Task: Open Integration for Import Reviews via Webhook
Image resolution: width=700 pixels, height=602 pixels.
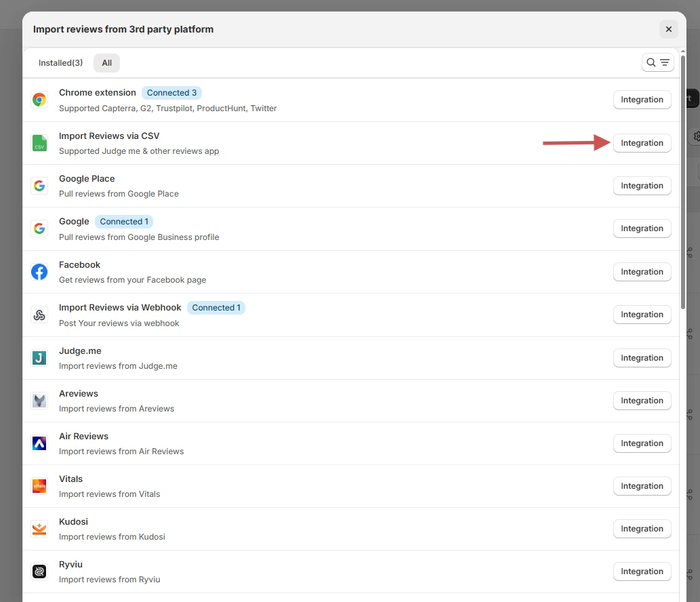Action: click(642, 315)
